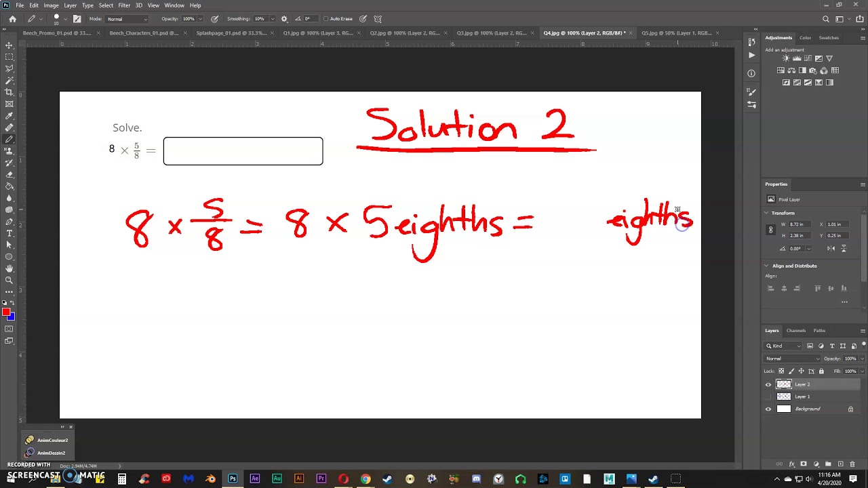Delete layer with trash icon

[853, 464]
